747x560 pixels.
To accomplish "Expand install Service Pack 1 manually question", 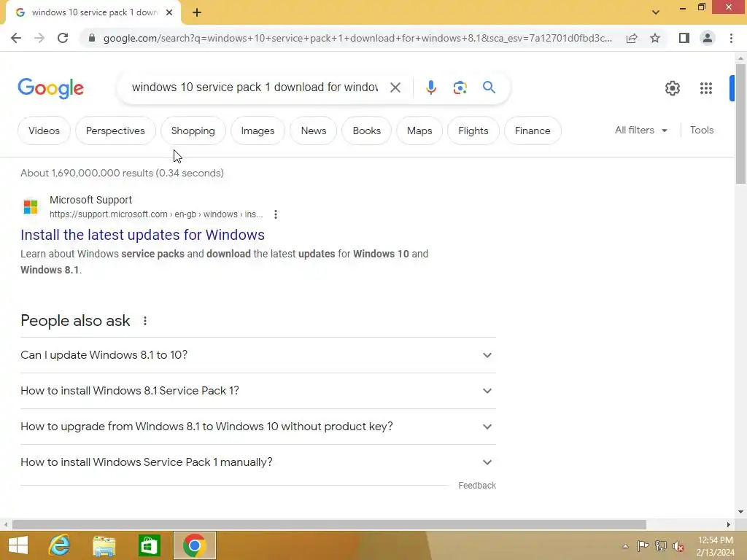I will 258,462.
